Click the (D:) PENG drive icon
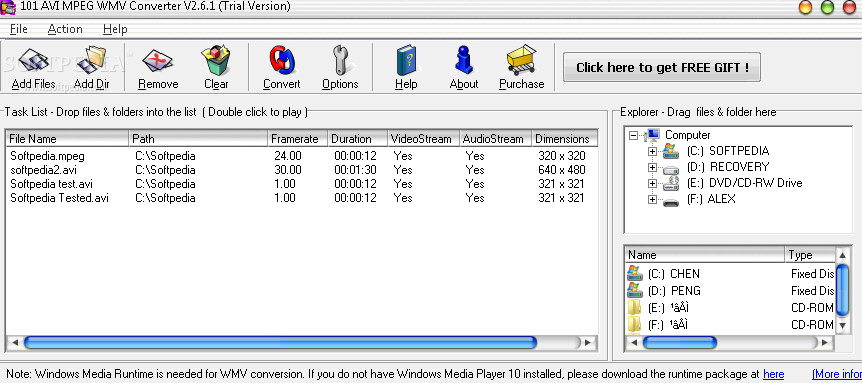The image size is (862, 383). (x=635, y=290)
